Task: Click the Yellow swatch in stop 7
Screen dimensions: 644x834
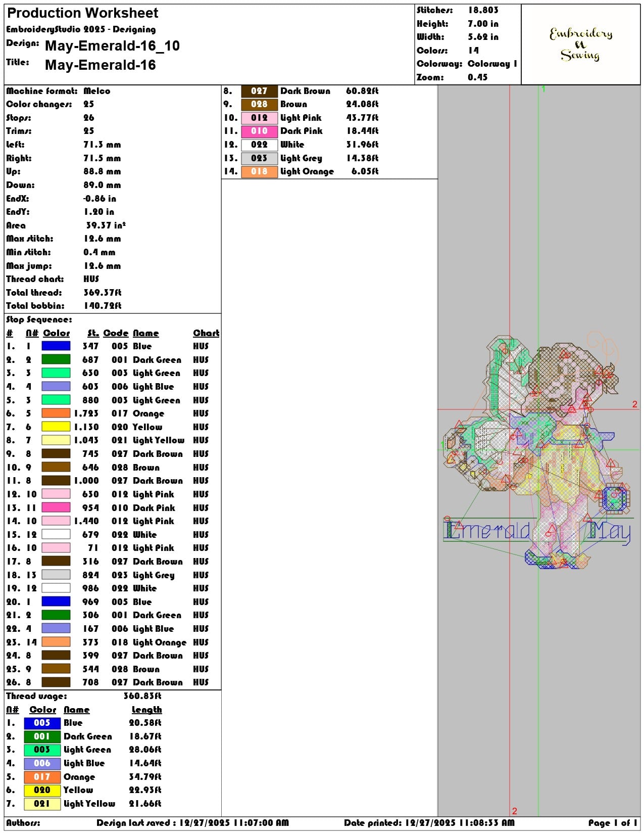Action: click(x=56, y=427)
